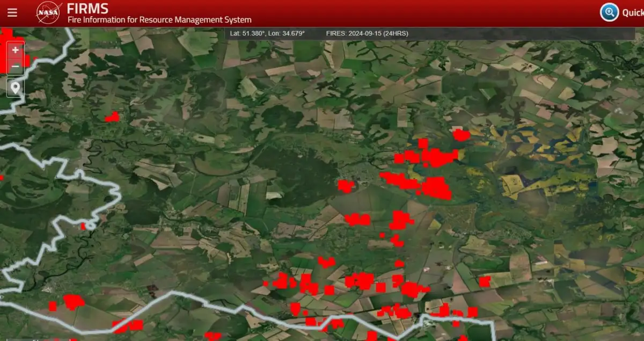
Task: Select the isolated fire marker below the pin button
Action: (x=112, y=117)
